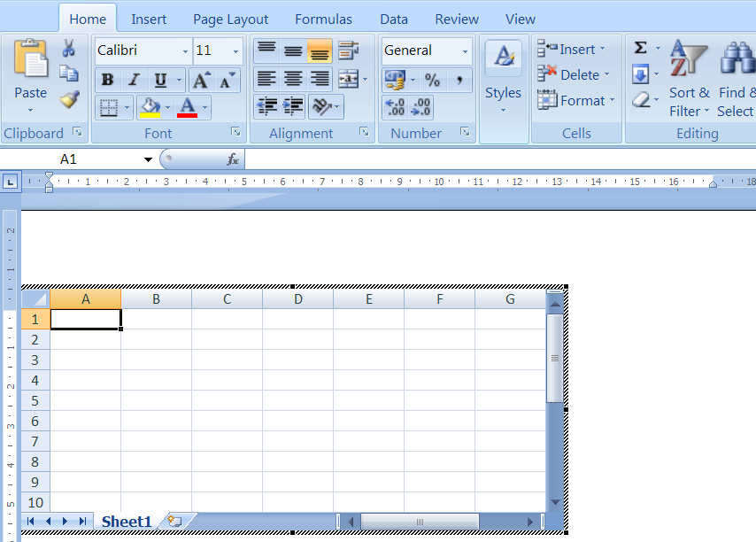Select Middle Align

(293, 50)
